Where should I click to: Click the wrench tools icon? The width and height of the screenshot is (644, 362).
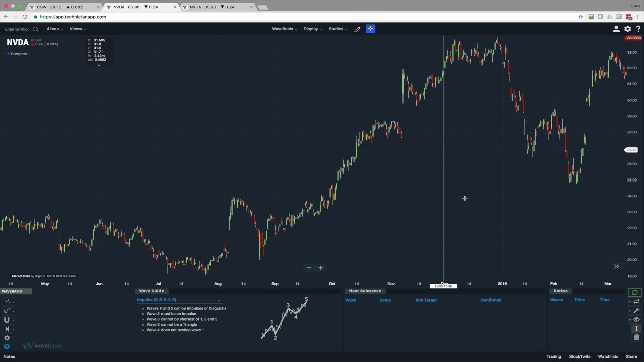pos(636,310)
